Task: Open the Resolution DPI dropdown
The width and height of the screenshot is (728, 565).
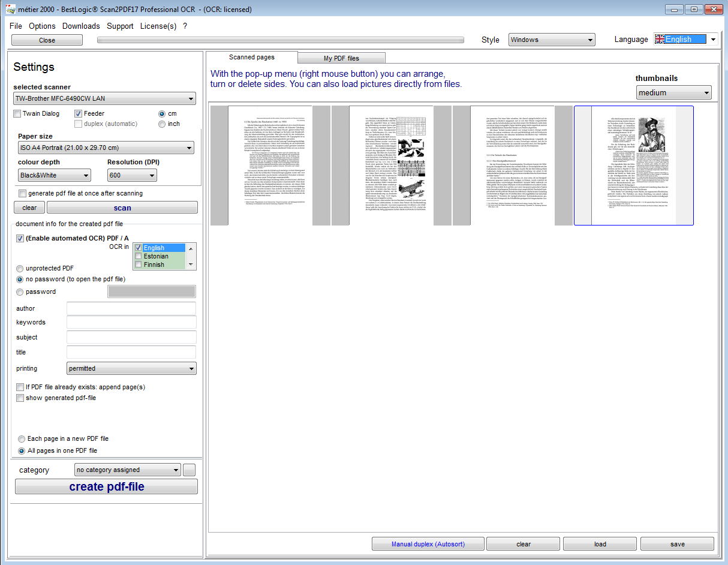Action: (x=132, y=175)
